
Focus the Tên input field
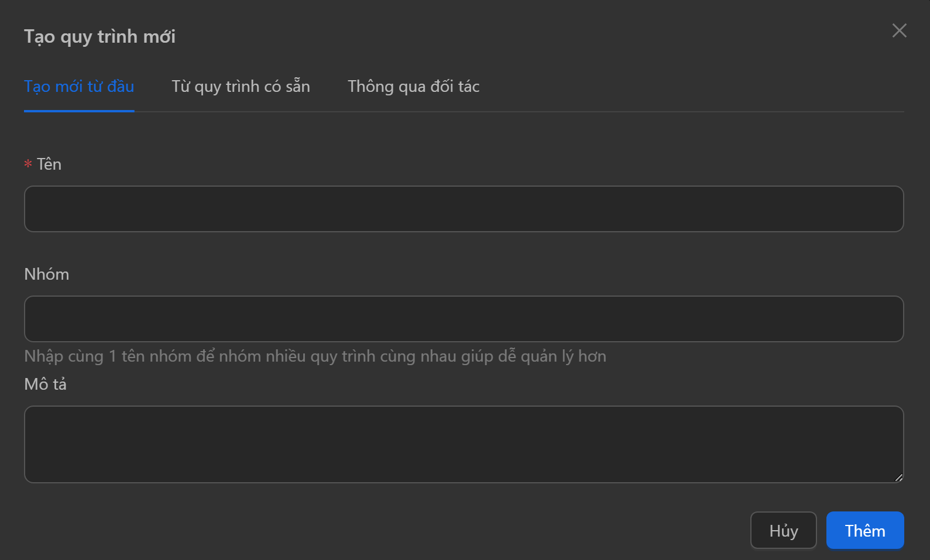pos(464,209)
